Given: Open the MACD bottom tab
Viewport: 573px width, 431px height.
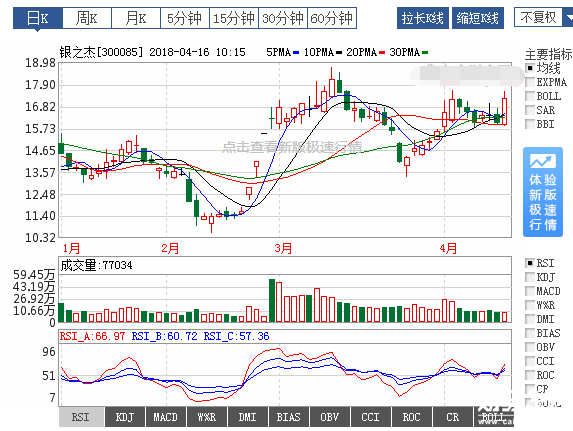Looking at the screenshot, I should point(166,417).
